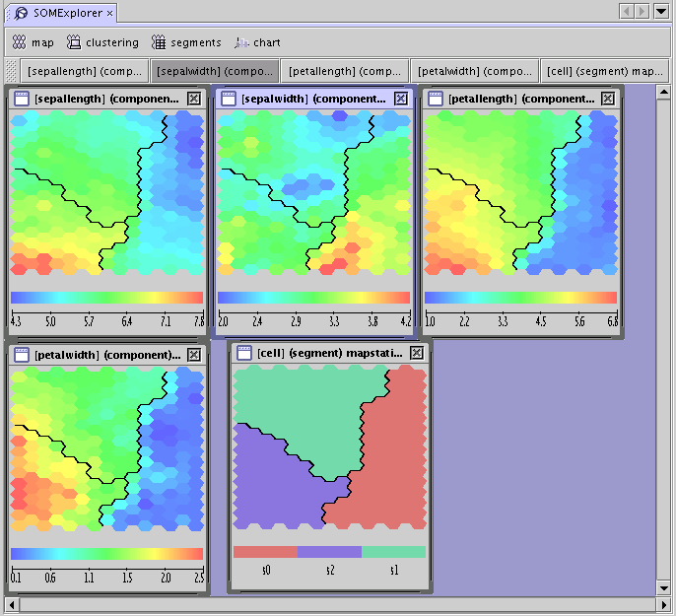
Task: Click the down arrow of vertical scrollbar
Action: (x=663, y=588)
